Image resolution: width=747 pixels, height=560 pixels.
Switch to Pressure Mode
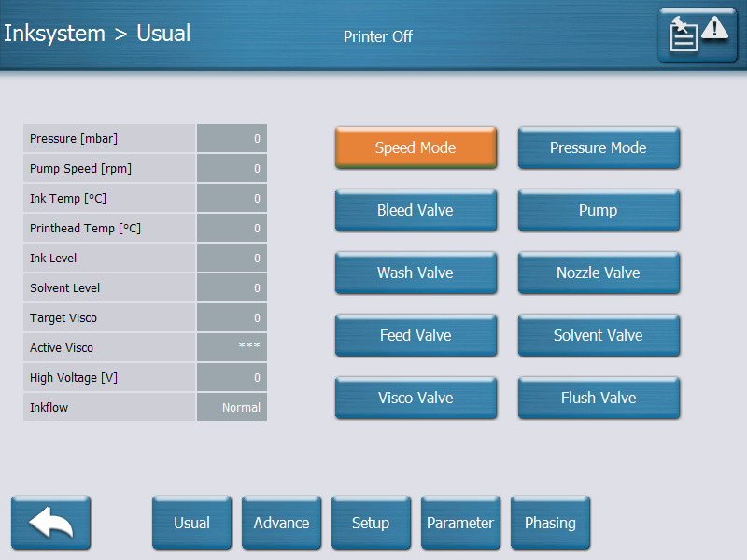pyautogui.click(x=599, y=147)
